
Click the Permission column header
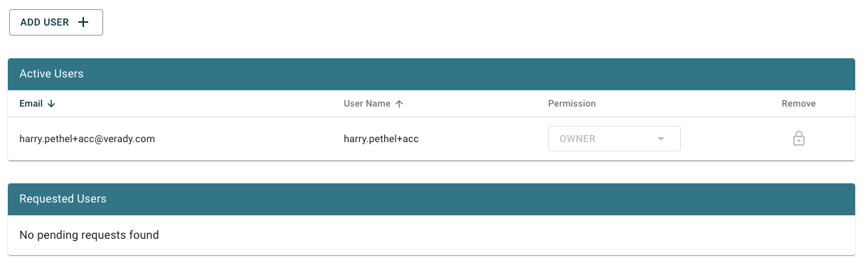[x=572, y=104]
